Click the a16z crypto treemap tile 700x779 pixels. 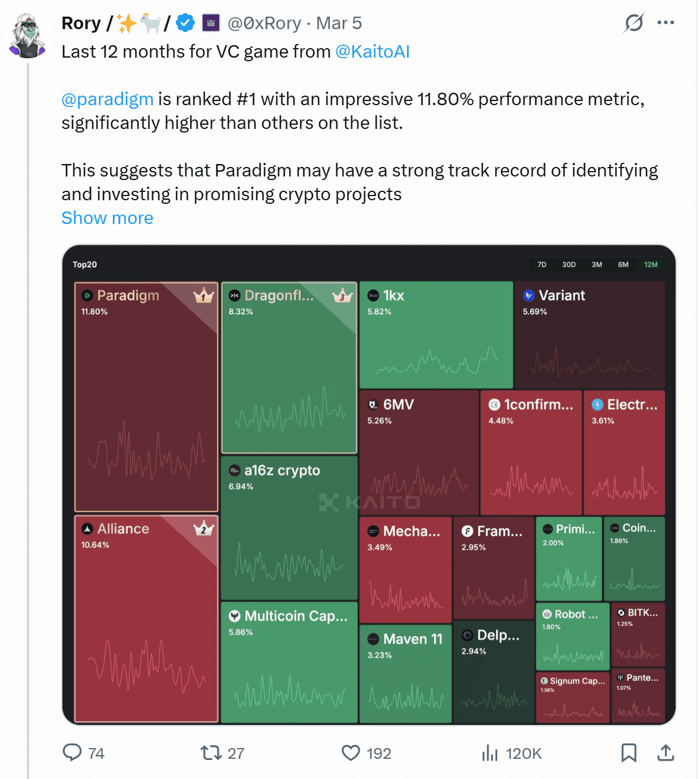click(289, 528)
